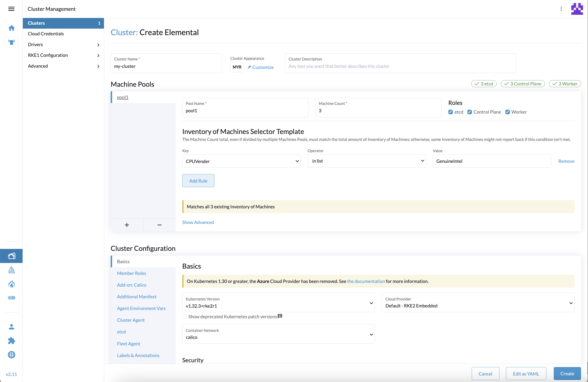The height and width of the screenshot is (382, 588).
Task: Open Global Settings globe icon
Action: click(x=11, y=355)
